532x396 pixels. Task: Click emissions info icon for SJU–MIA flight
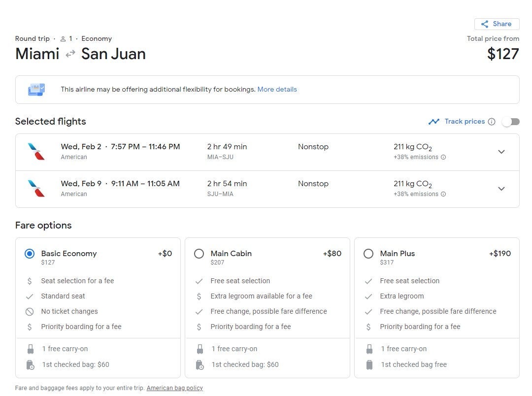(x=443, y=195)
